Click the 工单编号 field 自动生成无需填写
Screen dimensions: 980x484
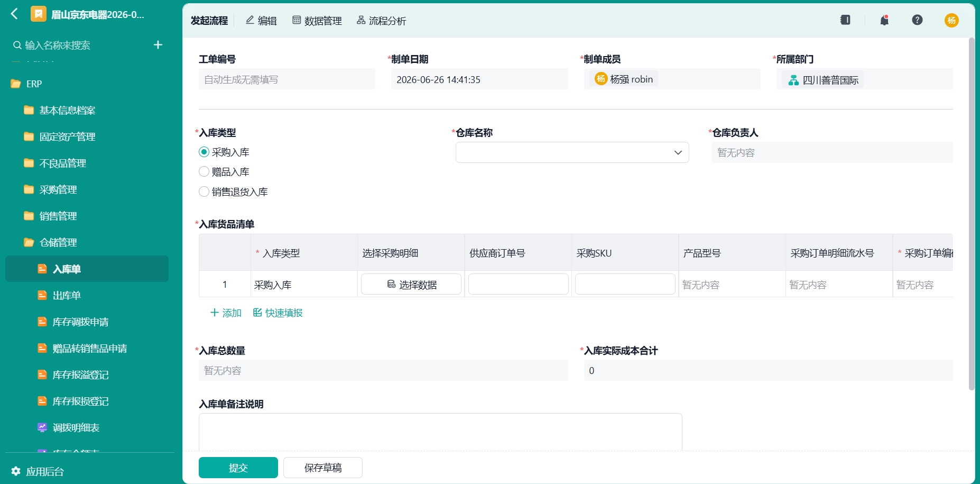click(x=287, y=79)
